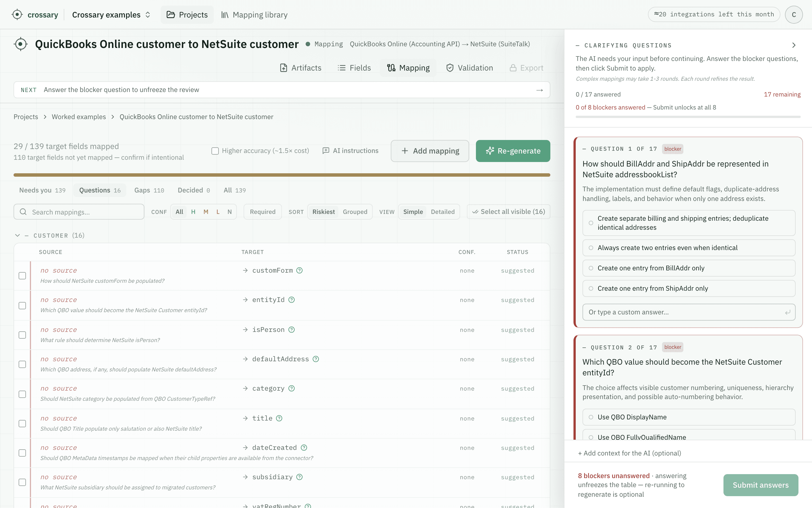
Task: Select Always create two entries option
Action: [x=689, y=248]
